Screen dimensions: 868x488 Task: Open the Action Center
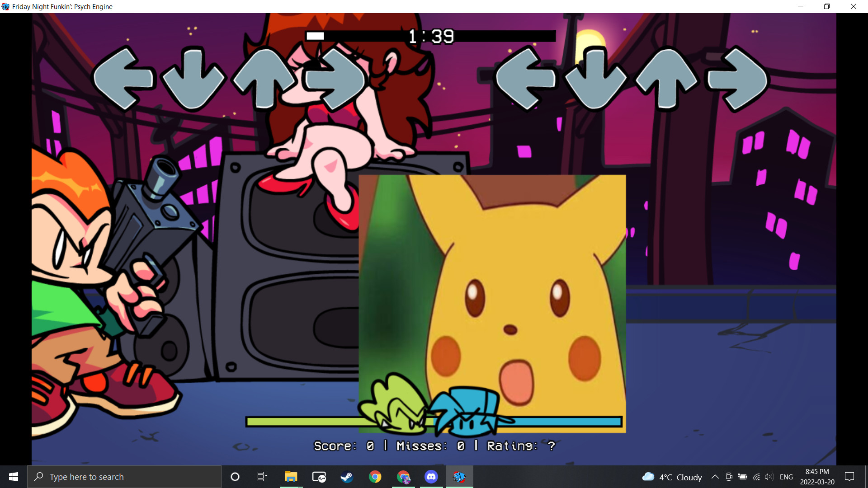[849, 477]
